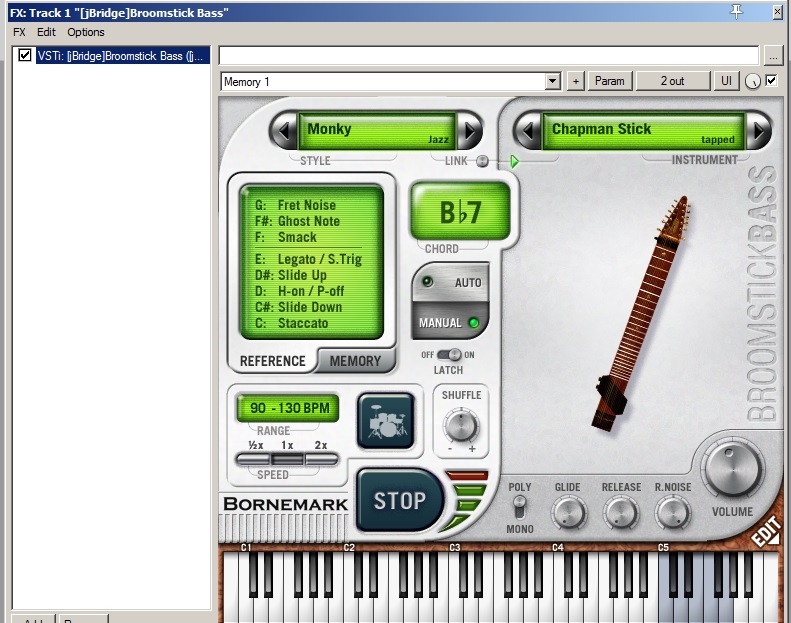
Task: Set speed to 2x
Action: (x=321, y=459)
